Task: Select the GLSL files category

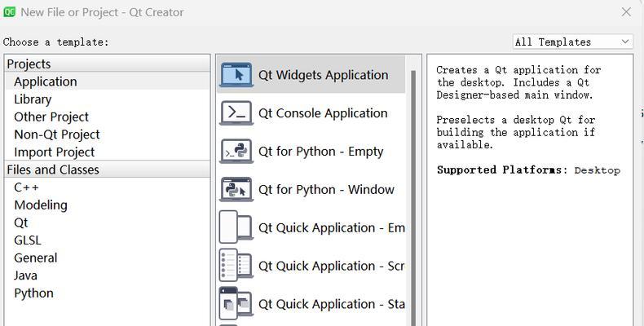Action: 107,240
